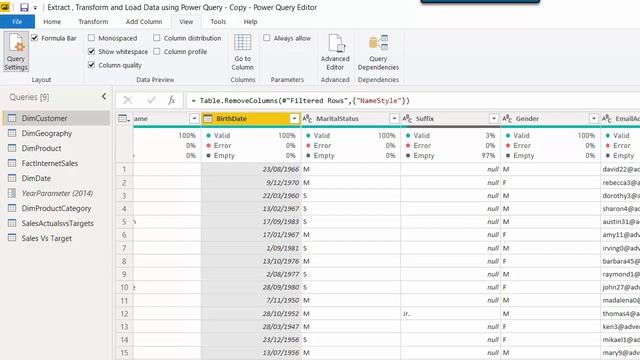Click YearParameter parameter icon
This screenshot has height=360, width=640.
[x=12, y=193]
